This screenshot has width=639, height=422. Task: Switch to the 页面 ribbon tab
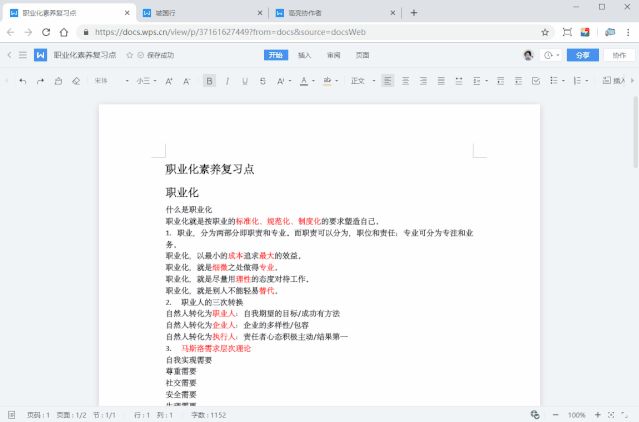coord(363,55)
